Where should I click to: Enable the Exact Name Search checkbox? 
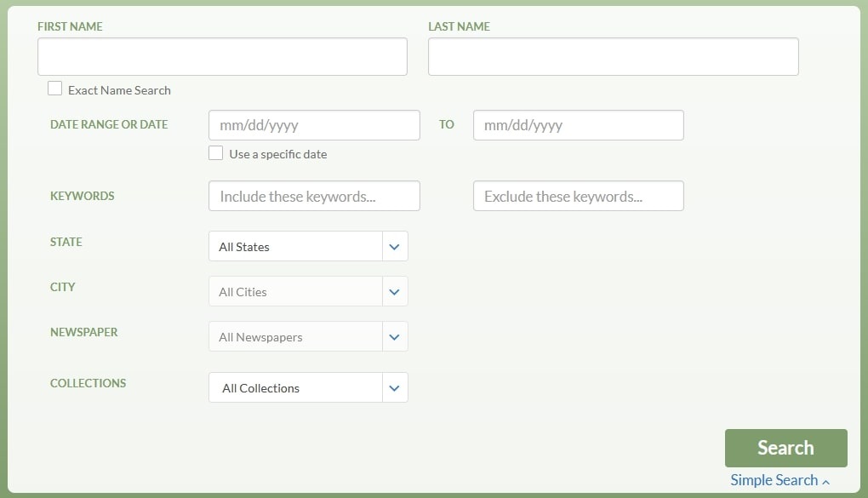[x=54, y=89]
